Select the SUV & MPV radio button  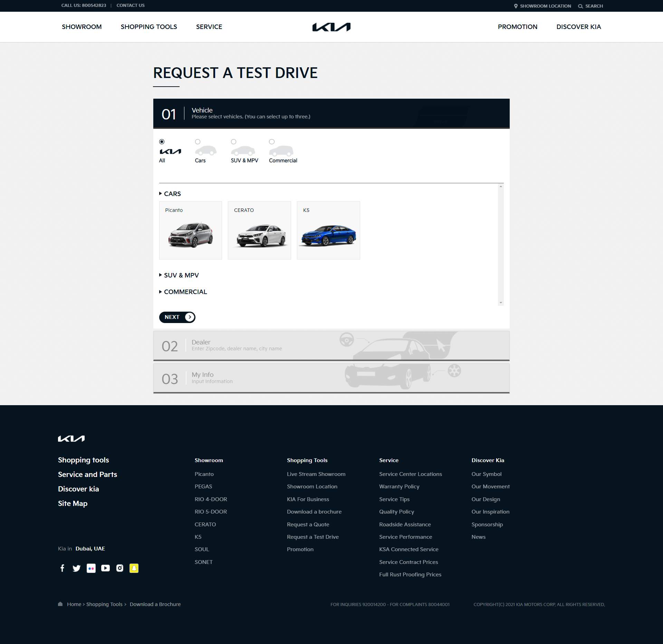pos(233,142)
